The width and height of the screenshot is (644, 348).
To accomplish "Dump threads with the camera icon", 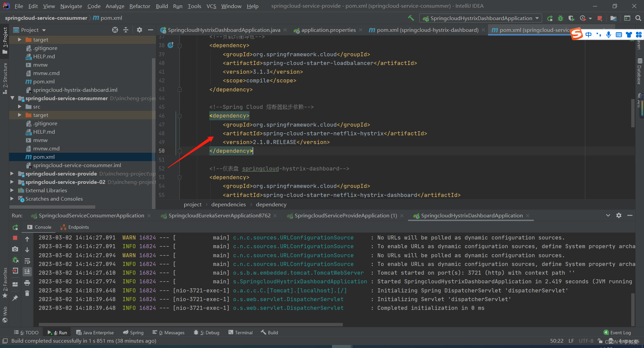I will tap(15, 249).
